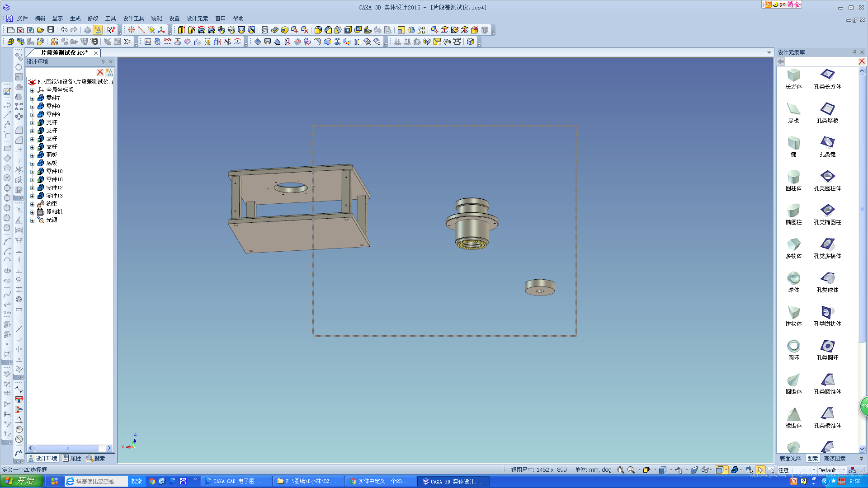
Task: Click the Undo arrow icon
Action: click(x=64, y=30)
